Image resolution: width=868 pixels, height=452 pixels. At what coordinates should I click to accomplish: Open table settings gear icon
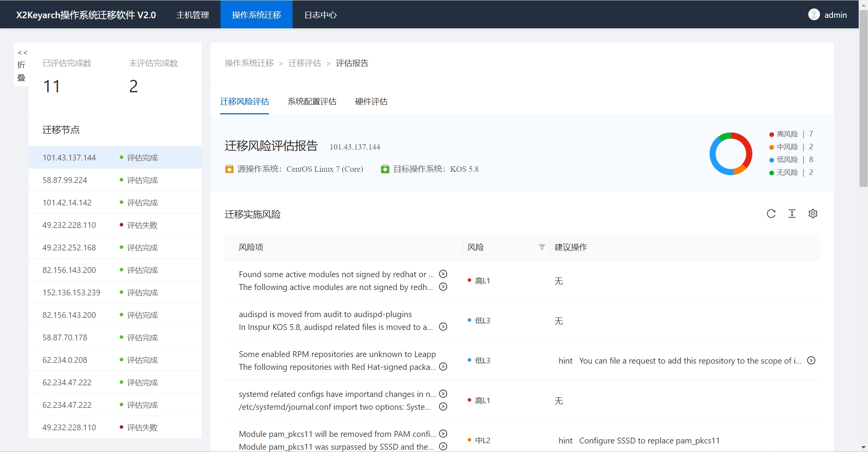pyautogui.click(x=813, y=214)
